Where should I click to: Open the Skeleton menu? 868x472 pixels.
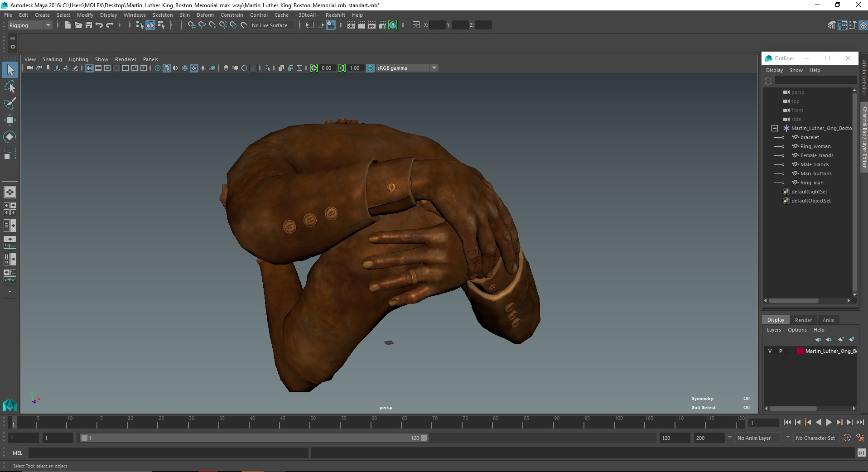pos(163,15)
